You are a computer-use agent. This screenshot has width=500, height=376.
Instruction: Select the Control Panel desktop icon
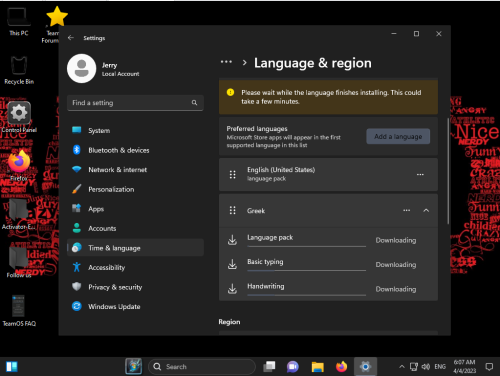pyautogui.click(x=19, y=118)
